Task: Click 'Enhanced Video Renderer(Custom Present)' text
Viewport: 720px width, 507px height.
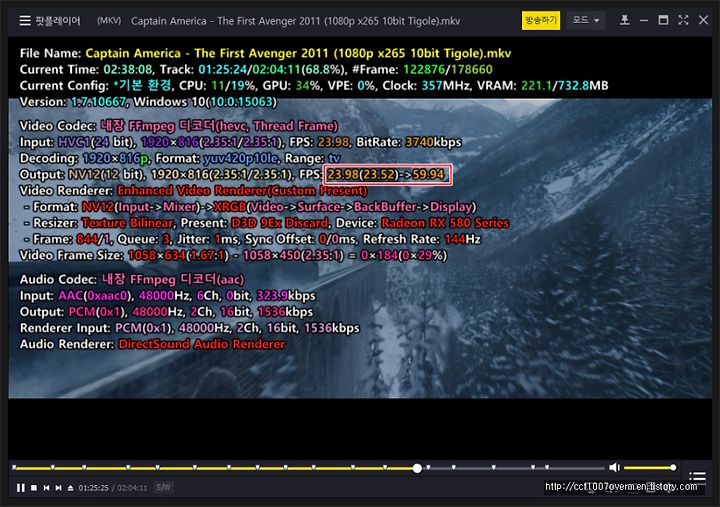Action: click(x=242, y=191)
